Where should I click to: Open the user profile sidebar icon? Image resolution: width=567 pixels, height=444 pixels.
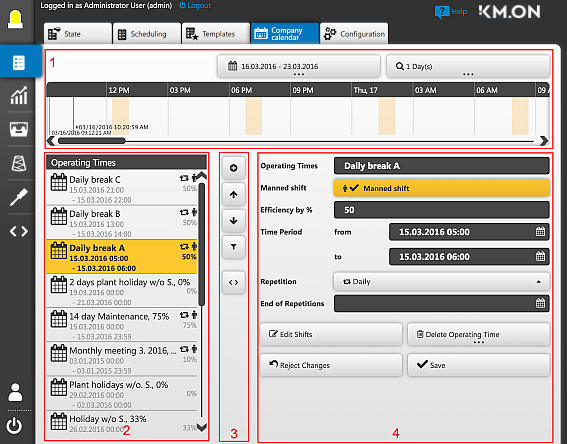[15, 392]
